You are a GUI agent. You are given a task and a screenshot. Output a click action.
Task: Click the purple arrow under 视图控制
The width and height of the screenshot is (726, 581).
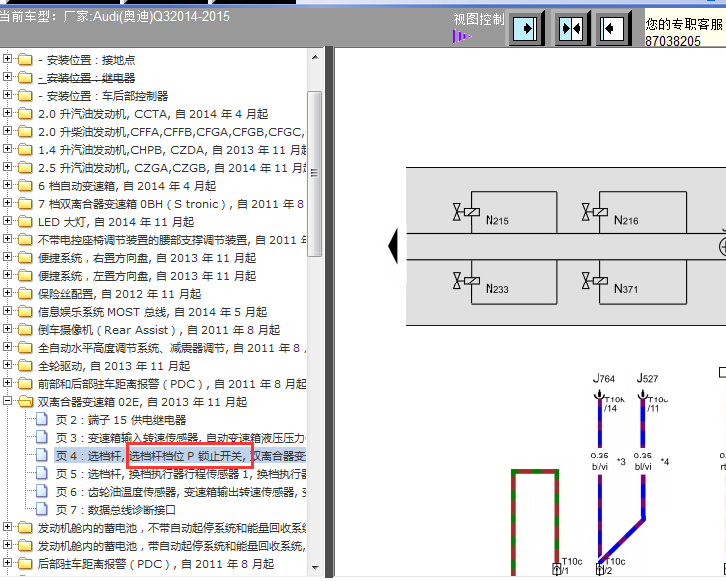point(461,37)
